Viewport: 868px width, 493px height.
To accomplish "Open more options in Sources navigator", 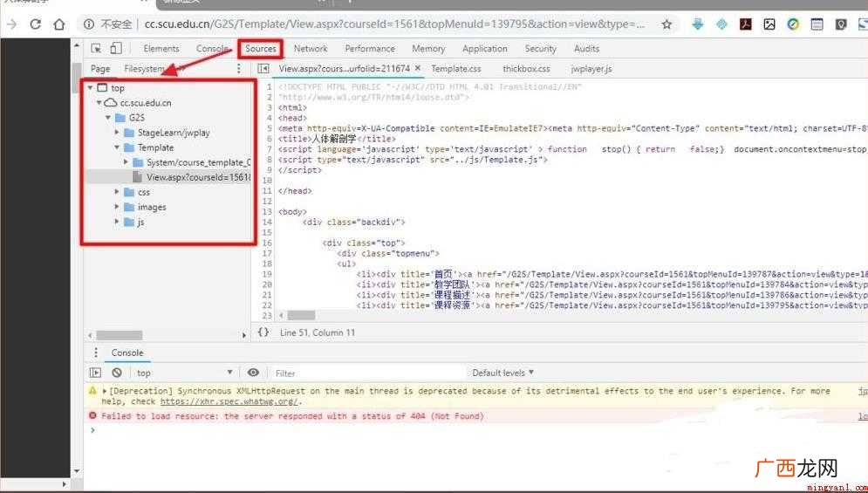I will point(238,69).
